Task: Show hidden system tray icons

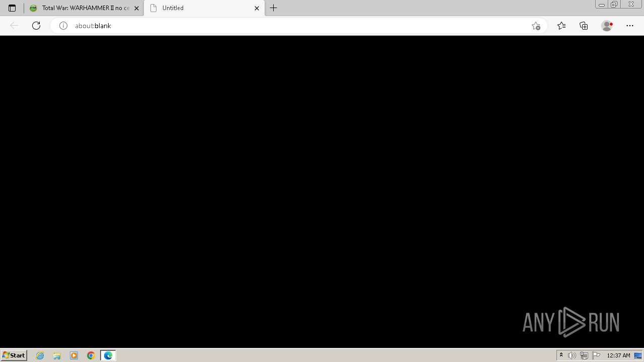Action: 561,355
